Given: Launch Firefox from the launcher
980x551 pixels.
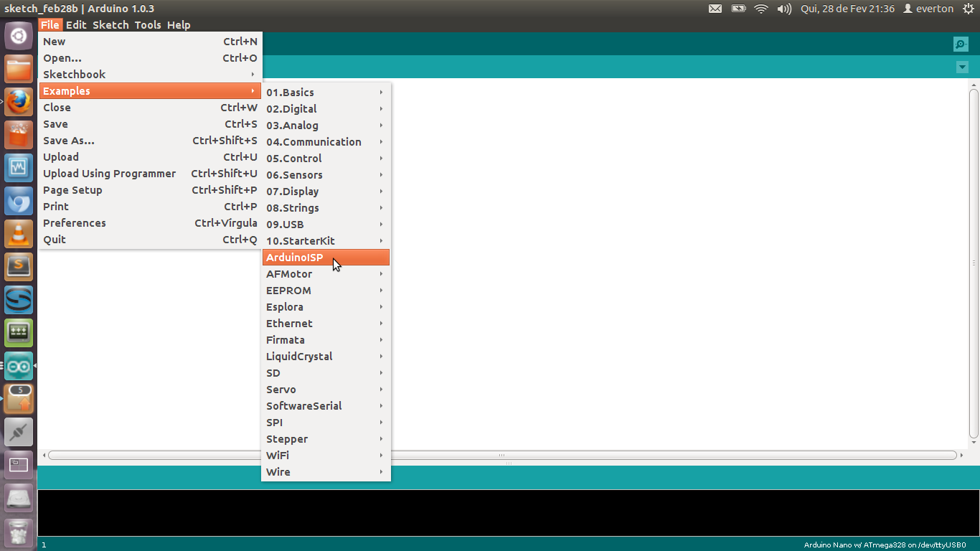Looking at the screenshot, I should (18, 102).
